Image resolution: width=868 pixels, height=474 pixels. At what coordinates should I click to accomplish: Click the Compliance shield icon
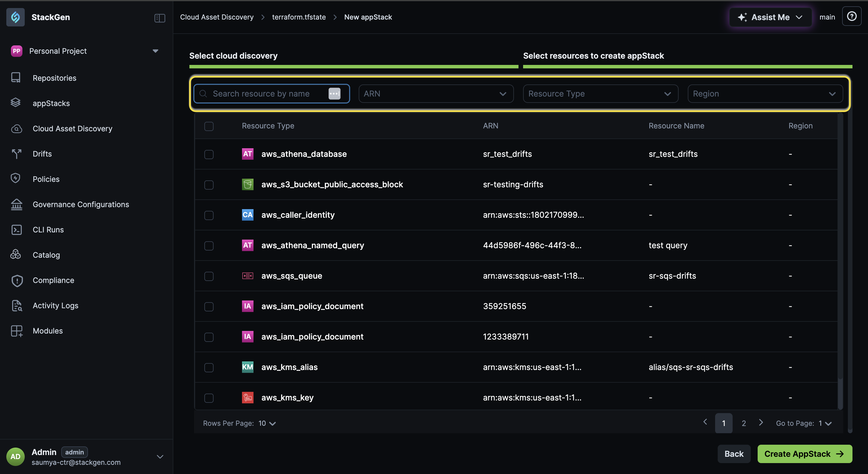click(x=17, y=281)
